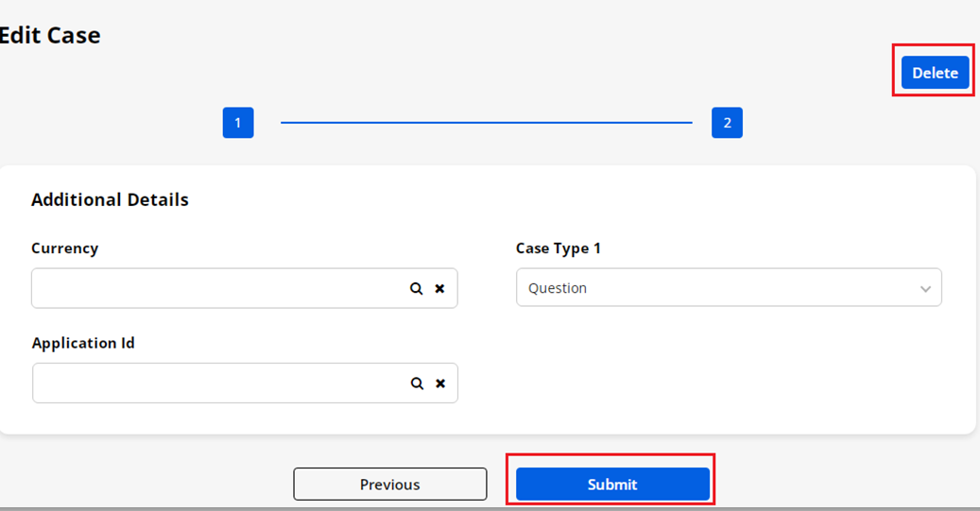
Task: Clear Application Id using the X icon
Action: tap(439, 383)
